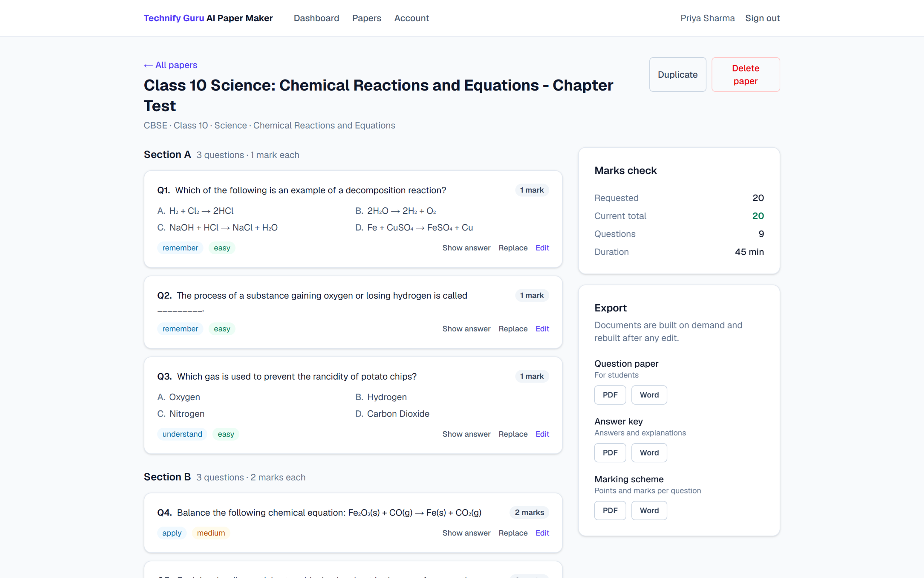Image resolution: width=924 pixels, height=578 pixels.
Task: Open the Account nav item
Action: coord(411,18)
